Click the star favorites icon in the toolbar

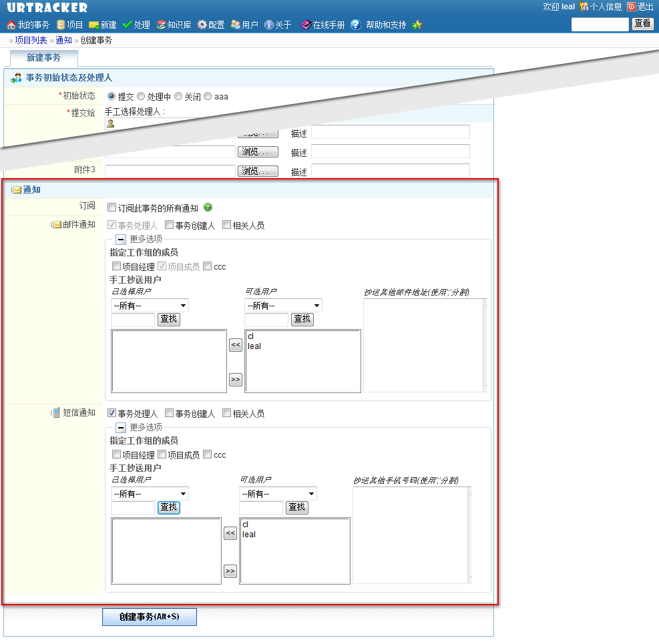click(417, 25)
